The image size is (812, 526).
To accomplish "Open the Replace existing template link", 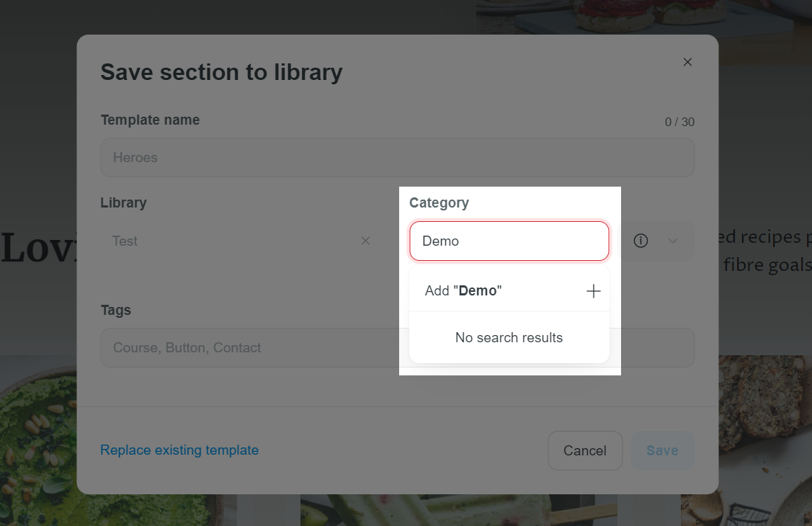I will pos(179,450).
